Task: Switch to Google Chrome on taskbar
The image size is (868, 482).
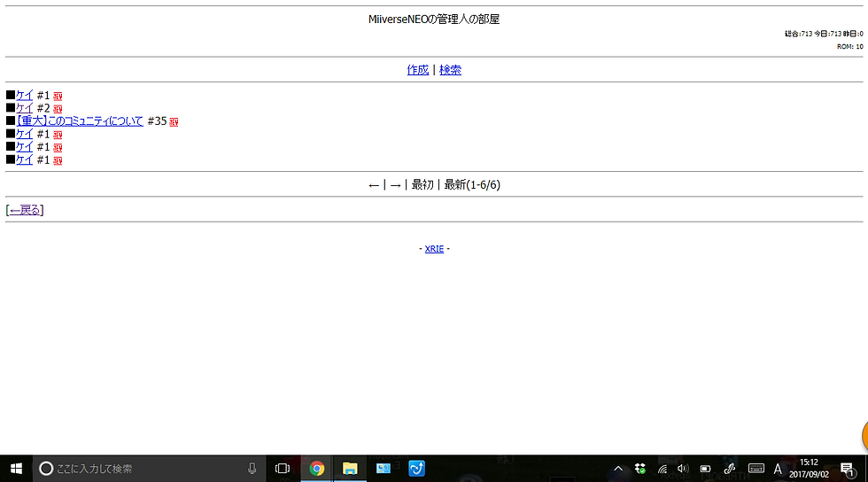Action: (317, 469)
